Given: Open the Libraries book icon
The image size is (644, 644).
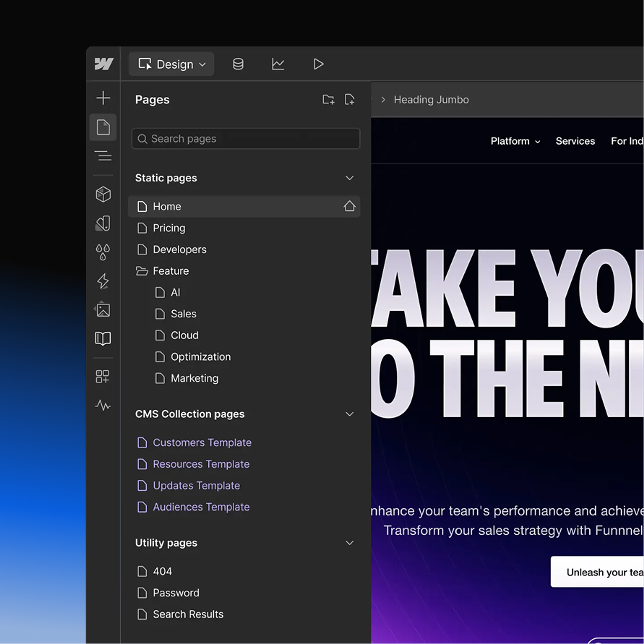Looking at the screenshot, I should point(103,339).
